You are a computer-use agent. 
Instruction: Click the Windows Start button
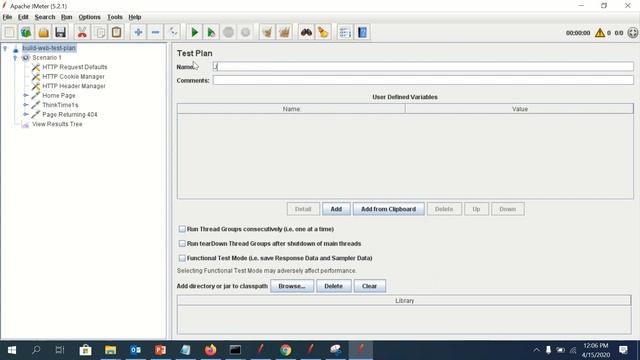point(12,350)
